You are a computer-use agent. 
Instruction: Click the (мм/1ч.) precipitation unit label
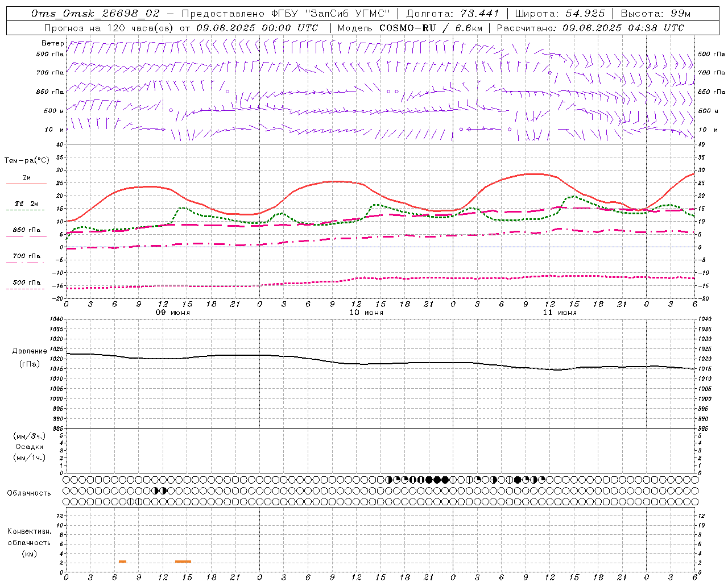tap(30, 458)
